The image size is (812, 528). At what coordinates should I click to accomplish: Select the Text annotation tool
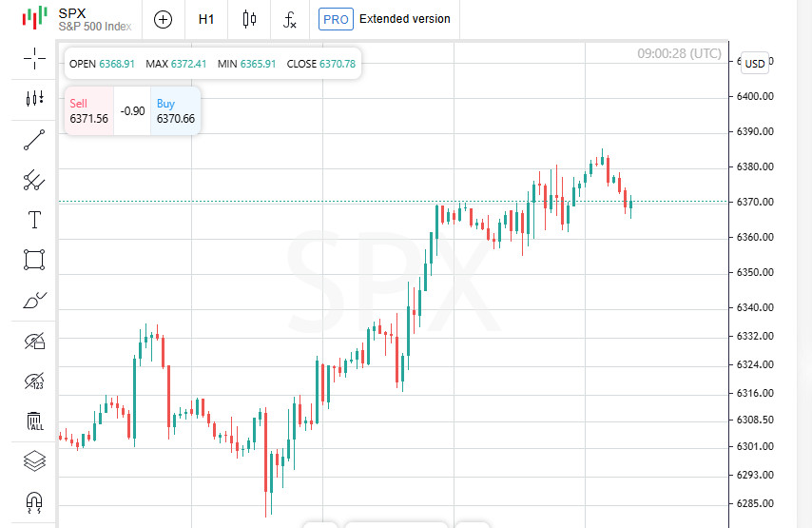coord(34,220)
